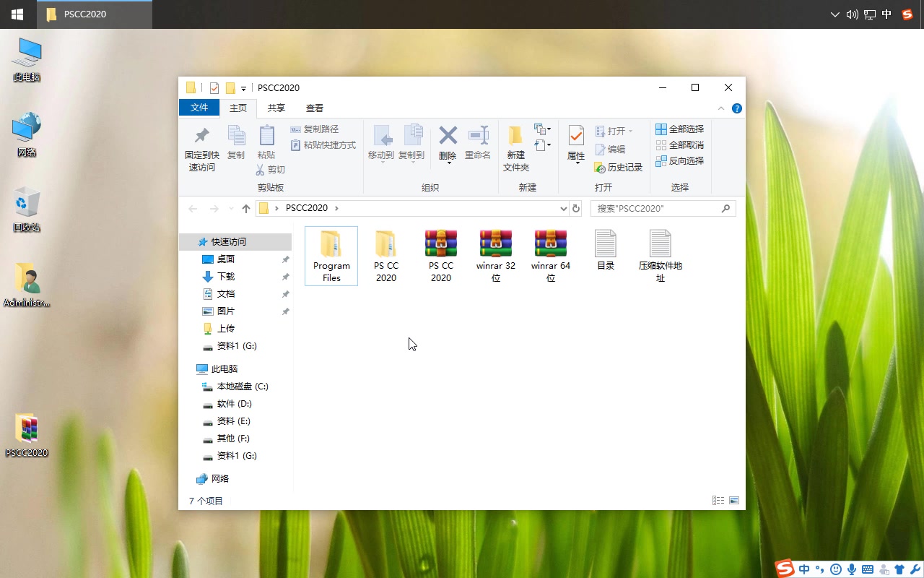Click History (历史记录) in ribbon
Screen dimensions: 924x578
pos(619,168)
